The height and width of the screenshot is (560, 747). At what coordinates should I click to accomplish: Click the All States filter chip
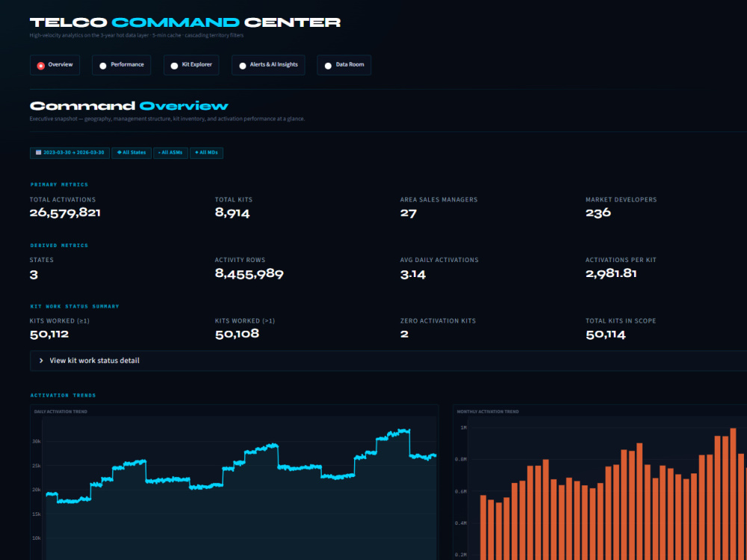tap(131, 153)
